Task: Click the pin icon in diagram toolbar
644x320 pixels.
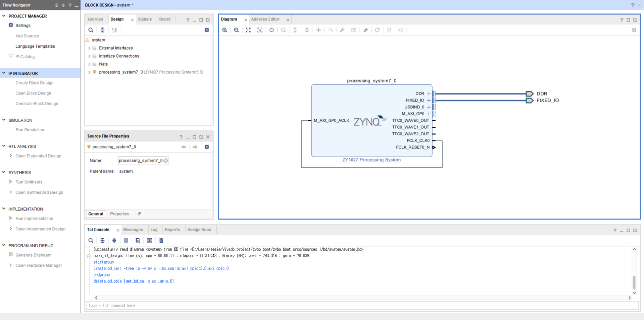Action: [x=365, y=30]
